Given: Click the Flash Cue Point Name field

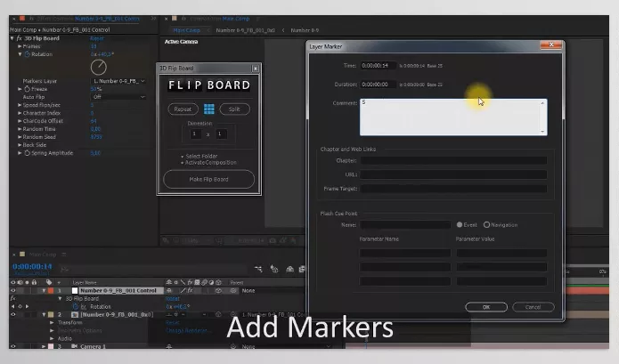Looking at the screenshot, I should point(405,225).
